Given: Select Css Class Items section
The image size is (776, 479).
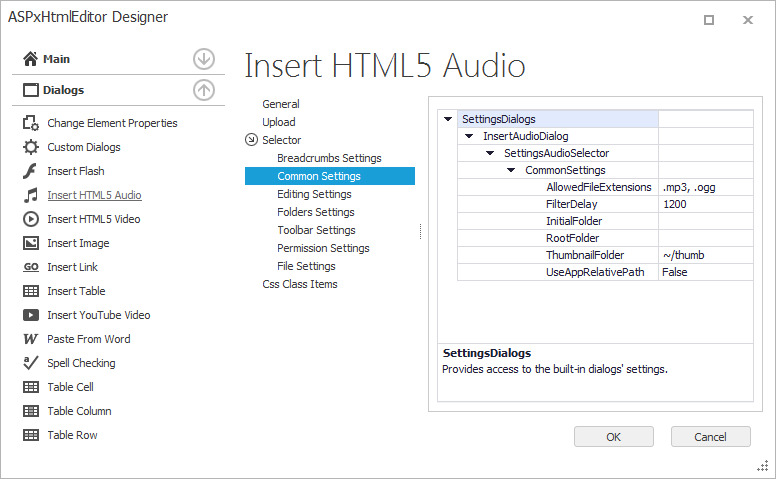Looking at the screenshot, I should [x=300, y=284].
